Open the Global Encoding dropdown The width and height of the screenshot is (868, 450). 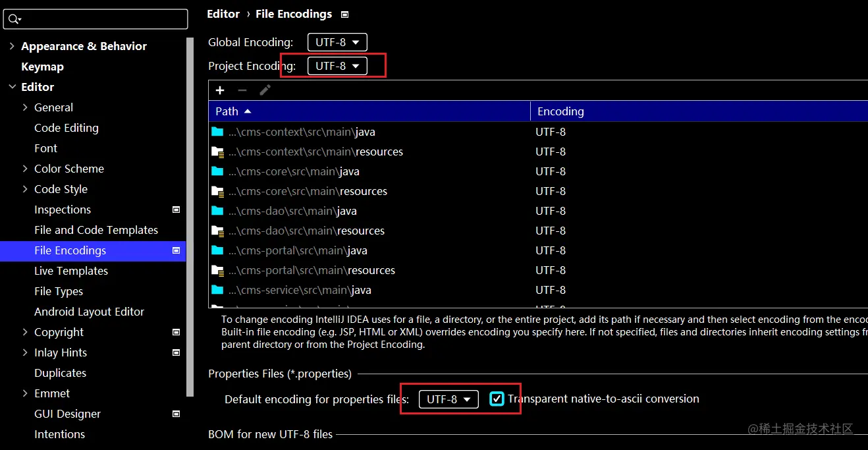pyautogui.click(x=337, y=42)
